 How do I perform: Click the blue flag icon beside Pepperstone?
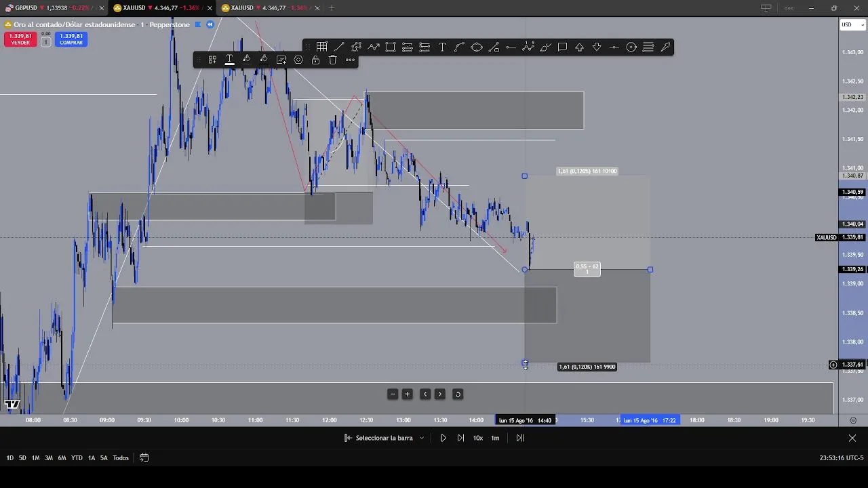198,24
